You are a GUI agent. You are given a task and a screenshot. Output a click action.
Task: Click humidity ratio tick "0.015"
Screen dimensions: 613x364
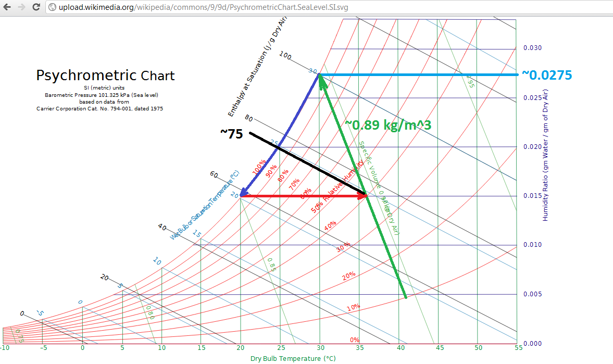point(532,195)
